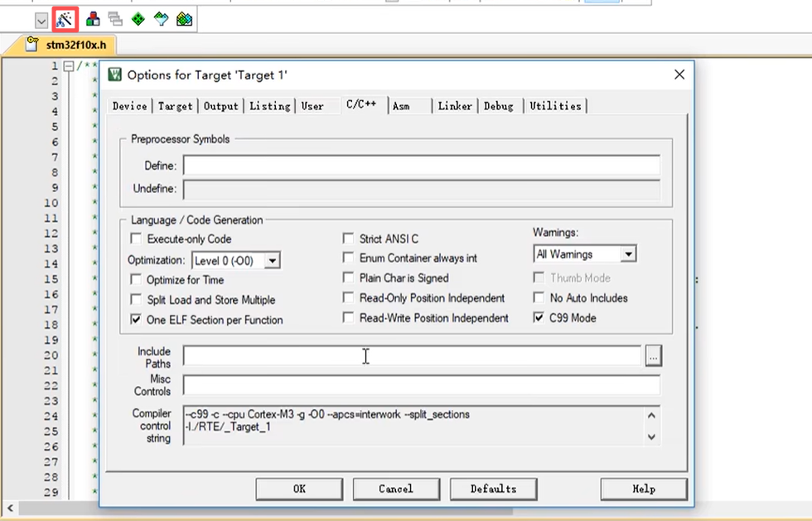Uncheck One ELF Section per Function
The width and height of the screenshot is (812, 521).
136,320
